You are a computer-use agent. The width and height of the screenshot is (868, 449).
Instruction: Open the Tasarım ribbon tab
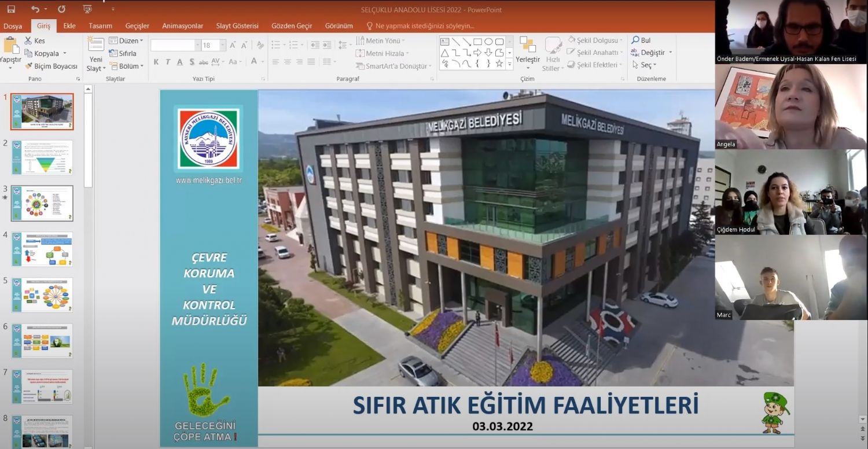(100, 26)
